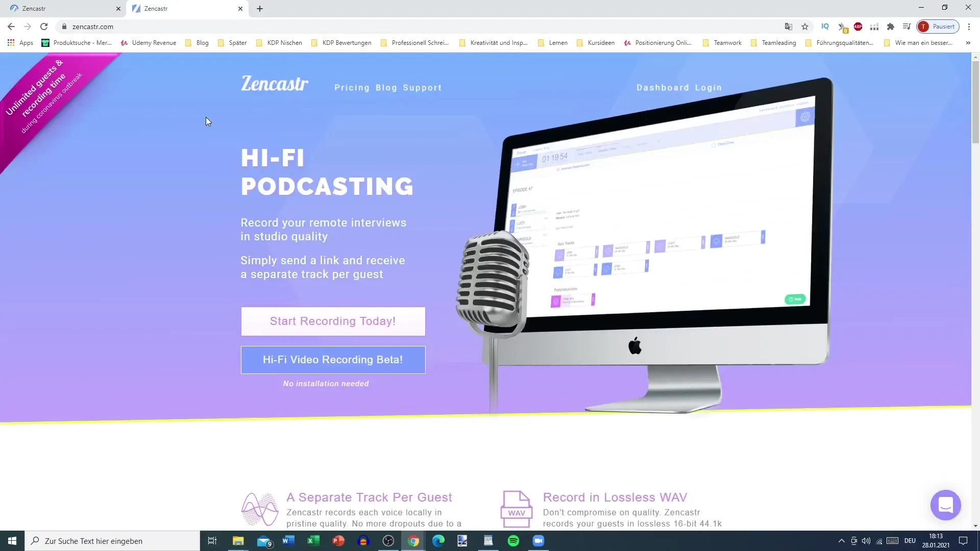Reload the zencastr.com page
This screenshot has width=980, height=551.
tap(44, 27)
